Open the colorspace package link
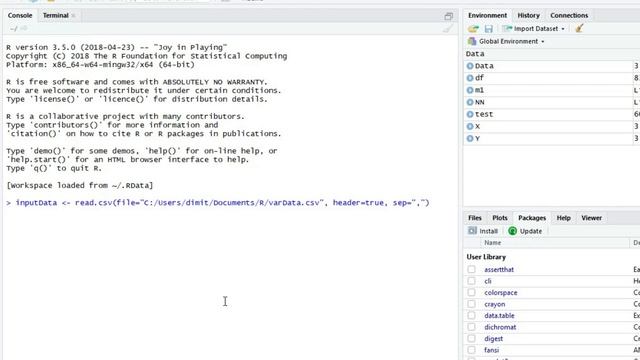 [x=501, y=293]
